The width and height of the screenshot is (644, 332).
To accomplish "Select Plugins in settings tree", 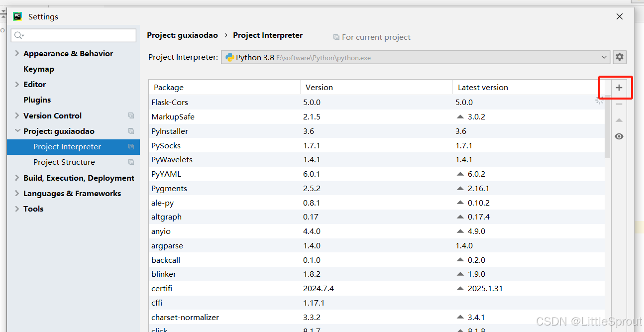I will (37, 100).
